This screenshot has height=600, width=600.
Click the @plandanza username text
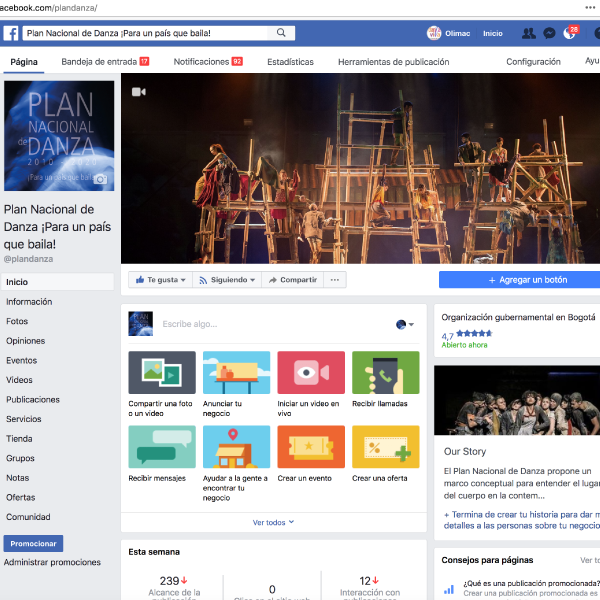(28, 259)
